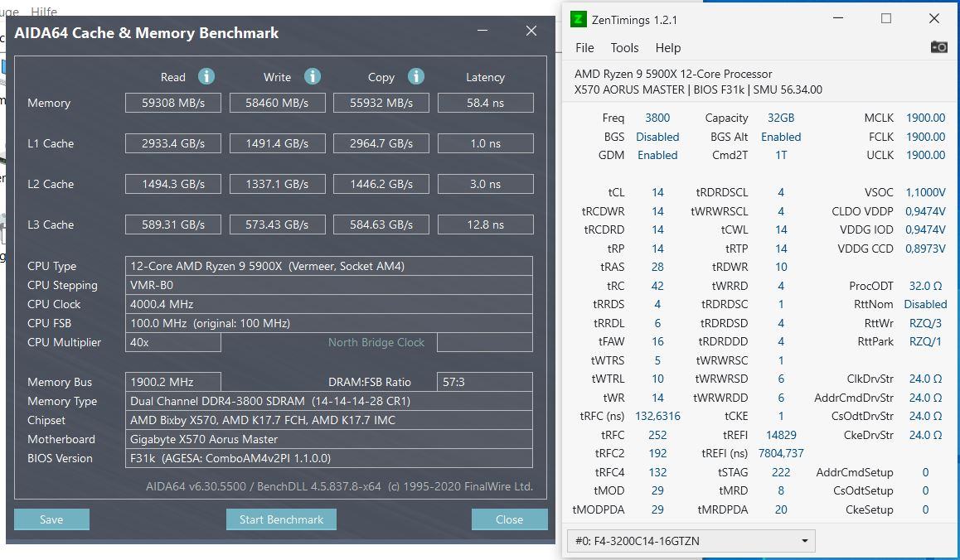The width and height of the screenshot is (960, 560).
Task: Click MCLK value 1900.00
Action: click(x=925, y=118)
